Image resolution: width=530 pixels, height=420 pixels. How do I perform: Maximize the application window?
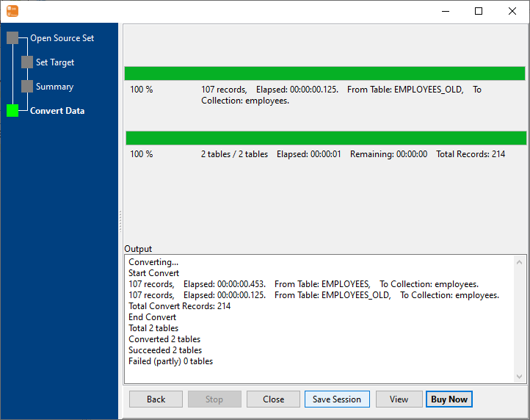[479, 11]
